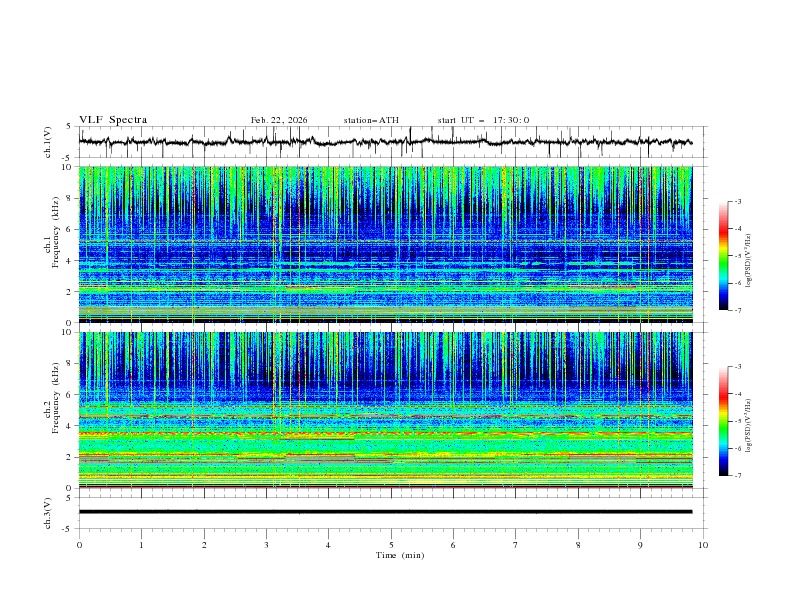Click time axis tick label "9"
The image size is (792, 612).
(640, 545)
